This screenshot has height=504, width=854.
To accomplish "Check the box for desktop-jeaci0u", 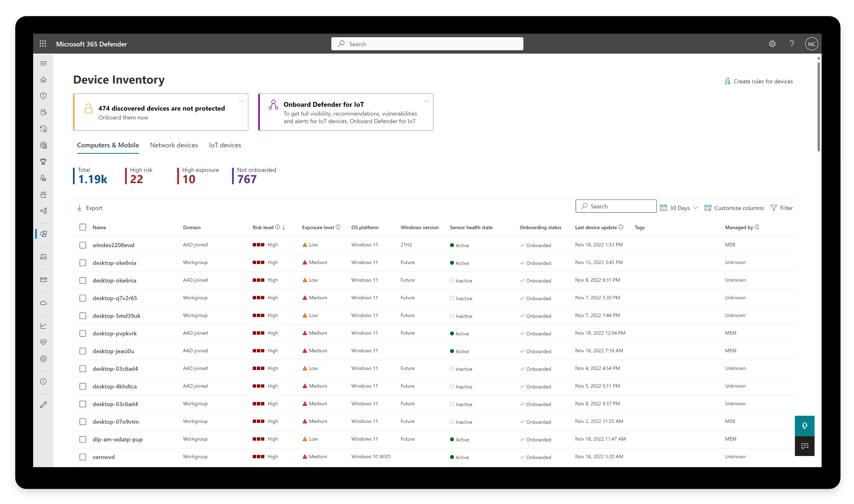I will pos(83,351).
